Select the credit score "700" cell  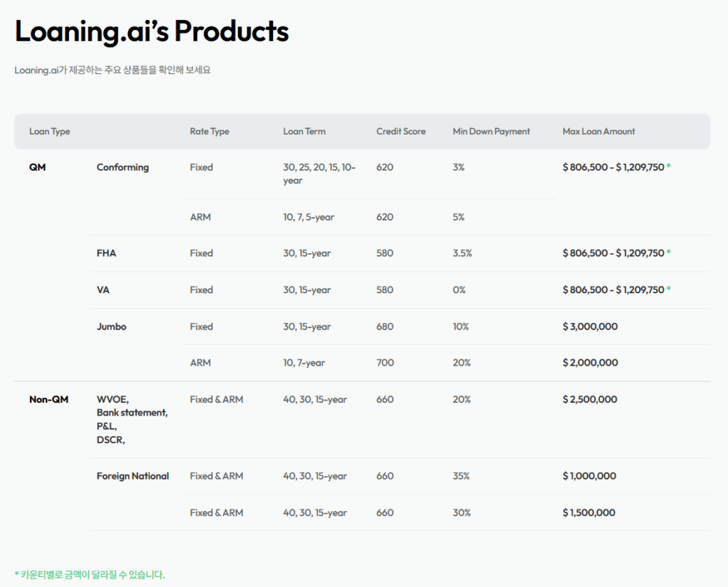click(385, 363)
